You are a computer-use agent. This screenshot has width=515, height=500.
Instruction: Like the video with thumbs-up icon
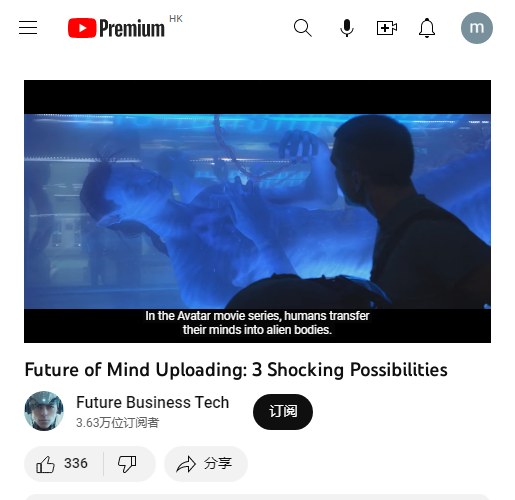pos(45,464)
